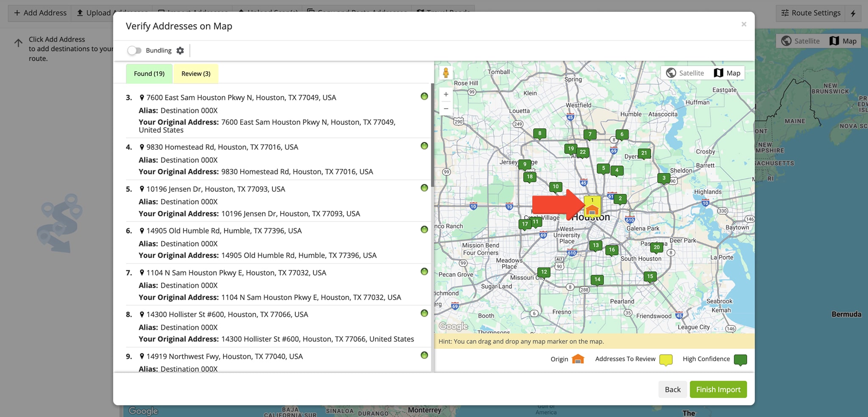The height and width of the screenshot is (417, 868).
Task: Click the status dot for 14300 Hollister St
Action: click(424, 313)
